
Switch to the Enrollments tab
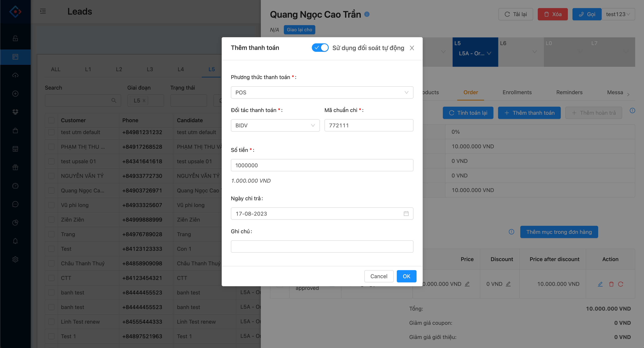pos(517,92)
